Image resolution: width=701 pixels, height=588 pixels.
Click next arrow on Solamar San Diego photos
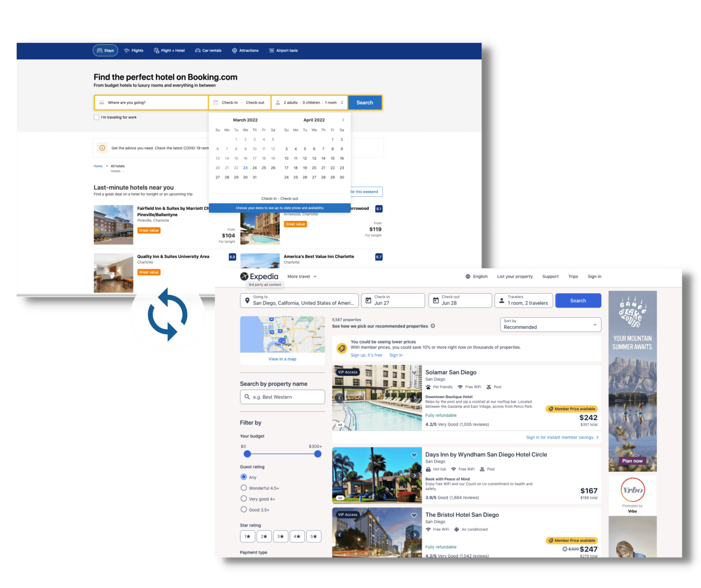click(414, 398)
